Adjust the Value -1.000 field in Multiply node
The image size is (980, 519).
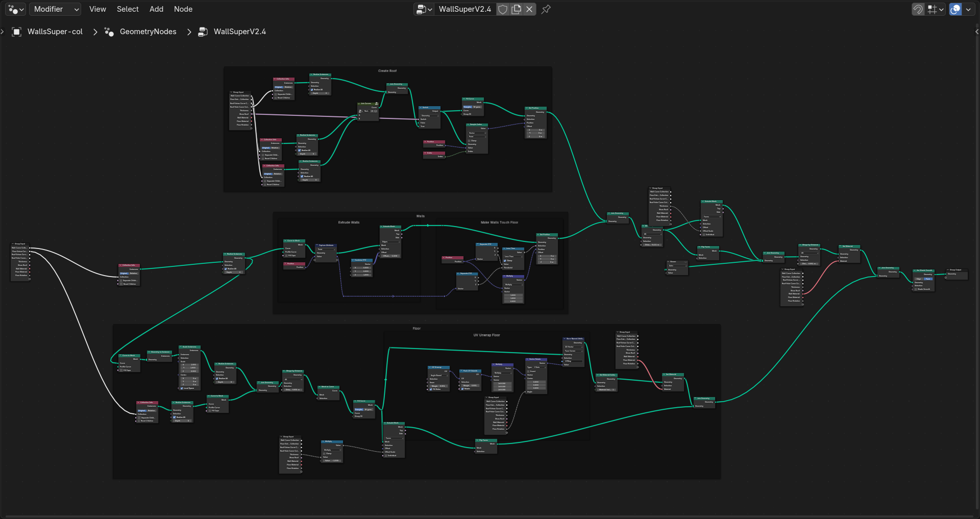pyautogui.click(x=332, y=461)
